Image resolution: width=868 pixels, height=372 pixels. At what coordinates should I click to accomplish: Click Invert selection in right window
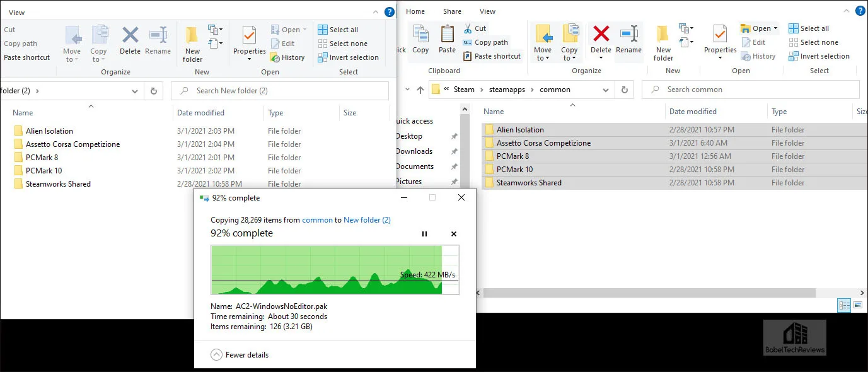[819, 56]
